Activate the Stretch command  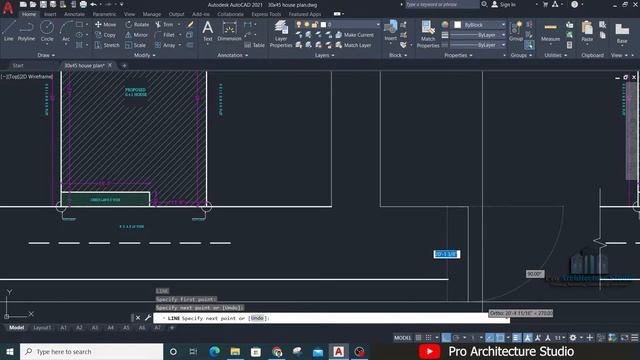tap(107, 45)
